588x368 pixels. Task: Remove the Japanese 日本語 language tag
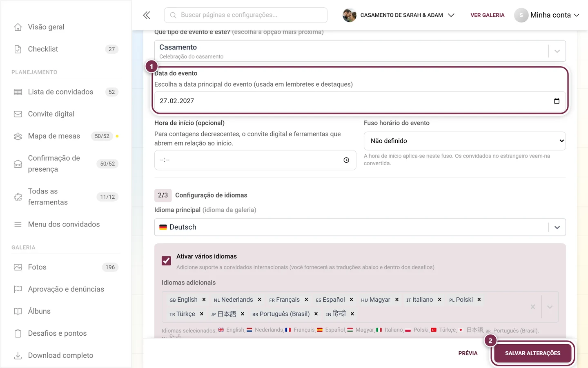pyautogui.click(x=243, y=314)
